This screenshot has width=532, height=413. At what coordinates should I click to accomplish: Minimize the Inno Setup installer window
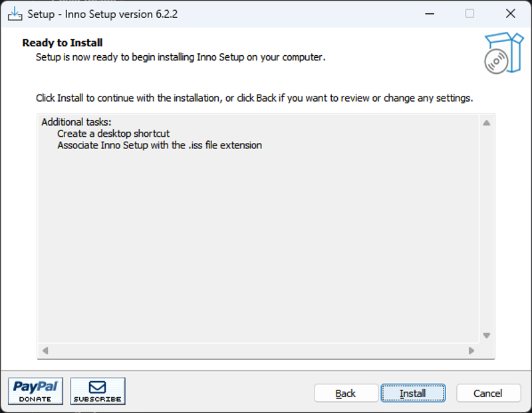tap(430, 14)
